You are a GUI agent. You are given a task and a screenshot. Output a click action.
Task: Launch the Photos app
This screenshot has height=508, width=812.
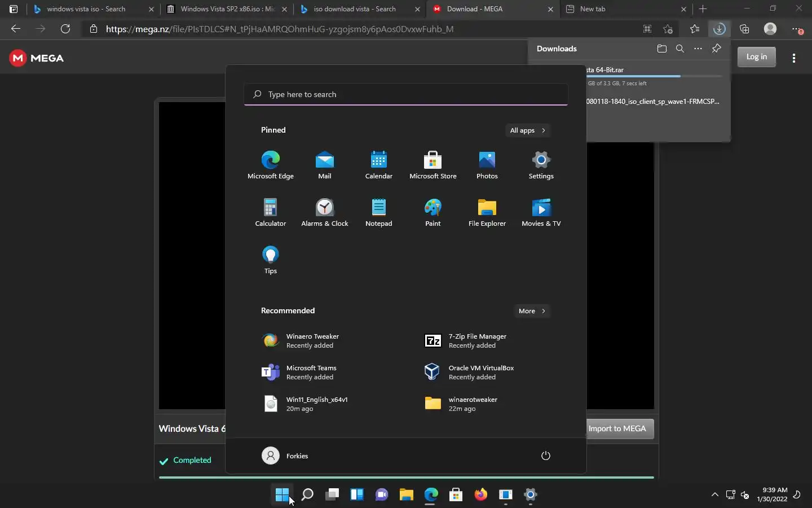click(x=487, y=165)
